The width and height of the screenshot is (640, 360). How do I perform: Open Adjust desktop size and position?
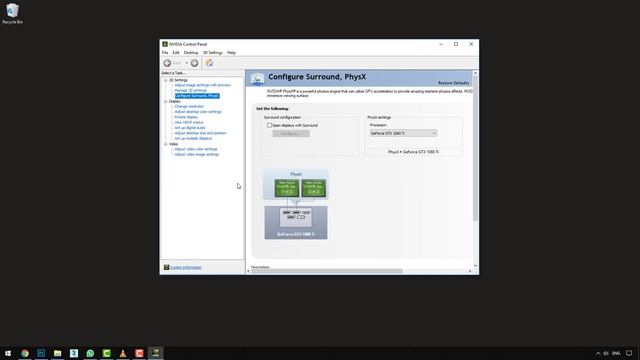pyautogui.click(x=200, y=133)
